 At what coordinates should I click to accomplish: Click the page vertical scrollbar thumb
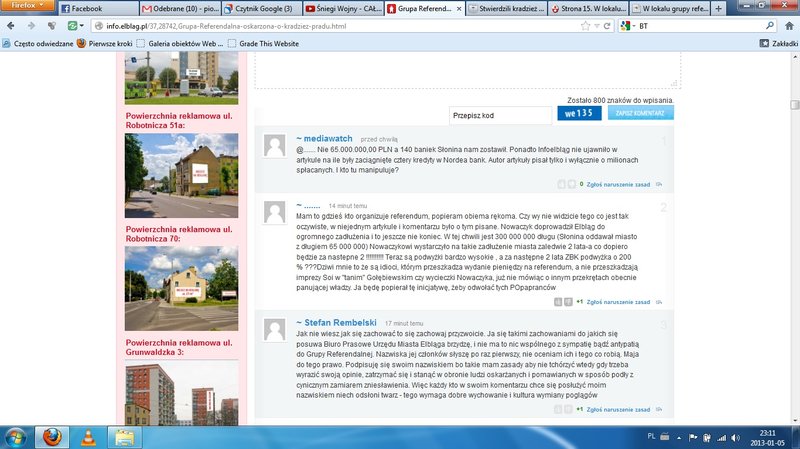[x=794, y=105]
